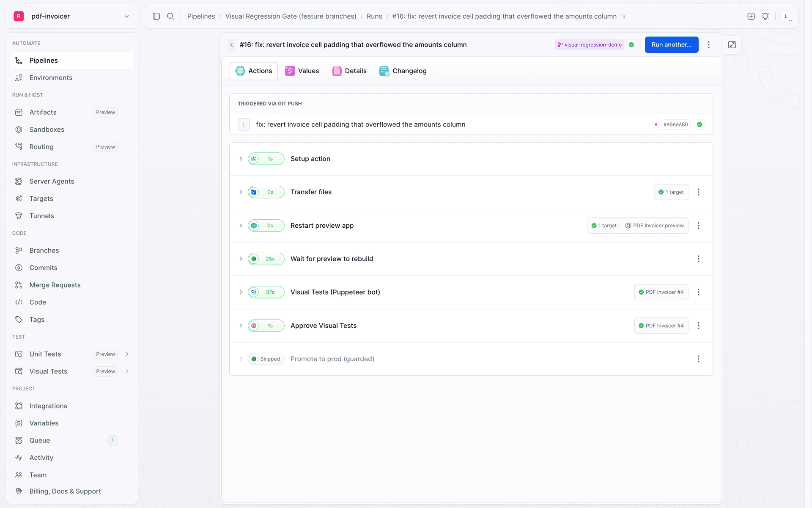Open Server Agents sidebar icon

coord(19,181)
